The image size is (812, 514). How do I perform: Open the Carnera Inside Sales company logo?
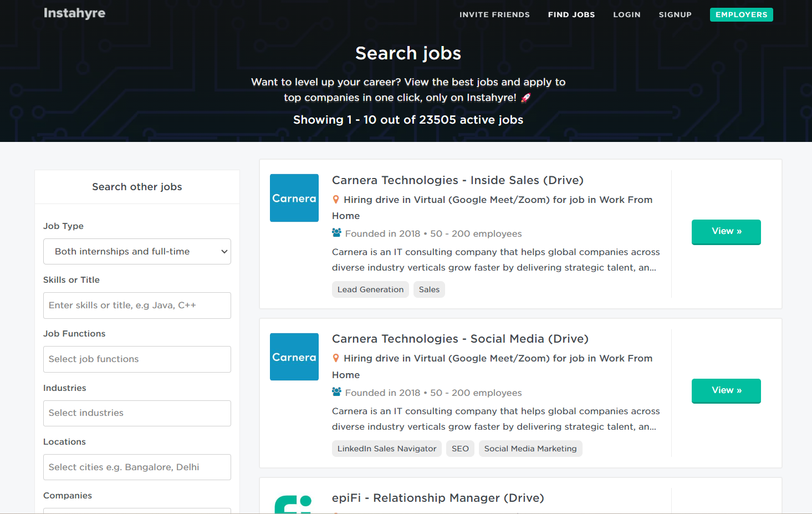tap(294, 198)
